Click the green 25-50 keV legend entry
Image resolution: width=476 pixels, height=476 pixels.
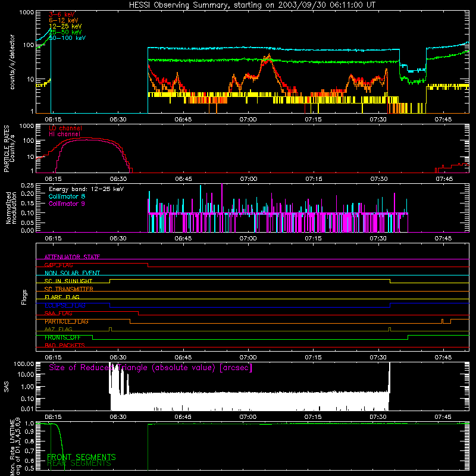coord(65,32)
